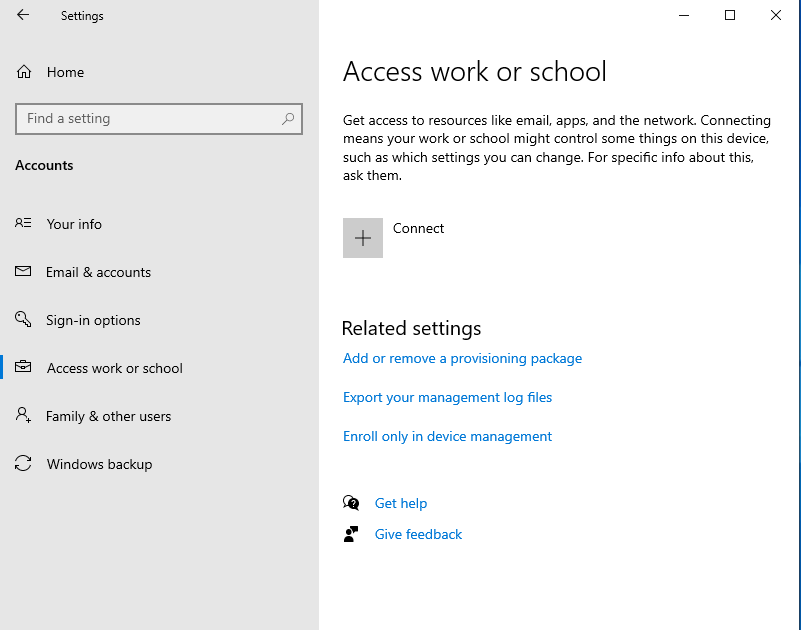Select the briefcase icon for Access work or school

pyautogui.click(x=24, y=368)
